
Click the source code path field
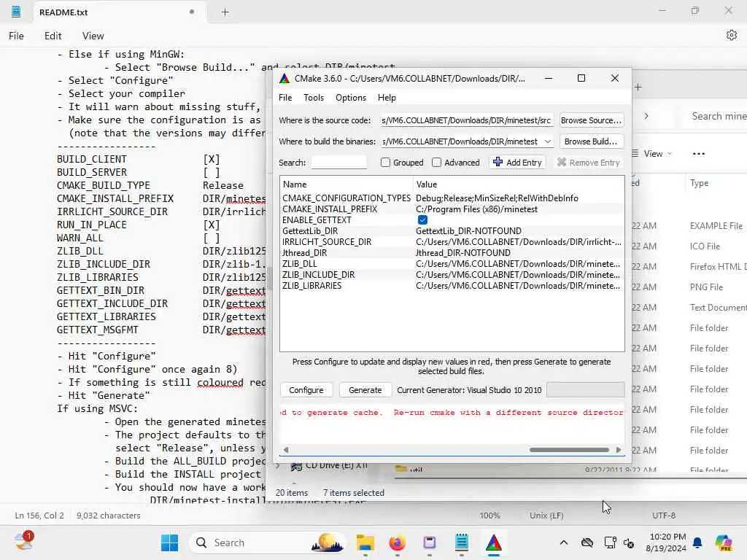click(x=467, y=120)
